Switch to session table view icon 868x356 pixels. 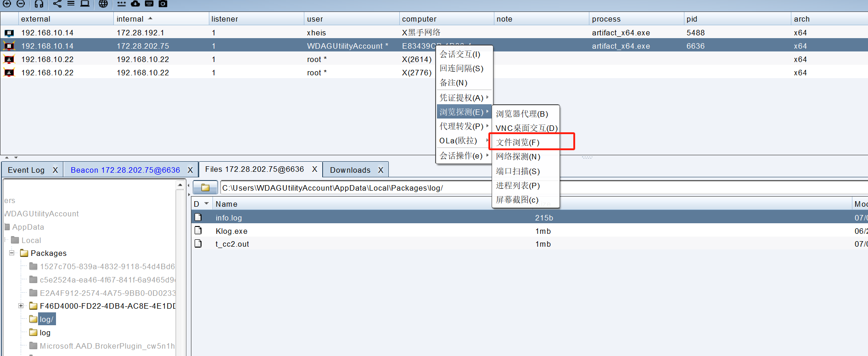[x=71, y=4]
